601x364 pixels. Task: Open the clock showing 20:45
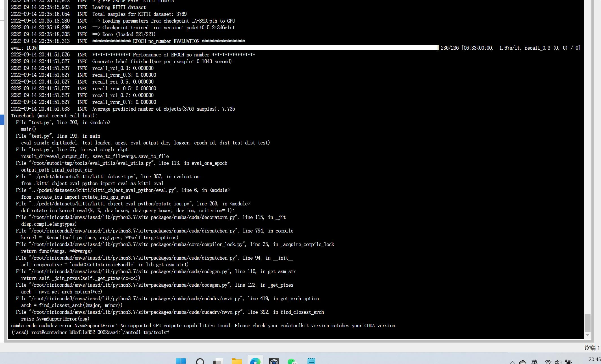coord(595,359)
